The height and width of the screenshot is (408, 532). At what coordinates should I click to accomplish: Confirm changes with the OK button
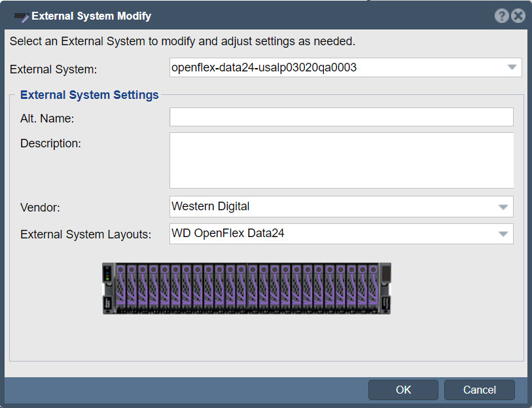point(403,390)
